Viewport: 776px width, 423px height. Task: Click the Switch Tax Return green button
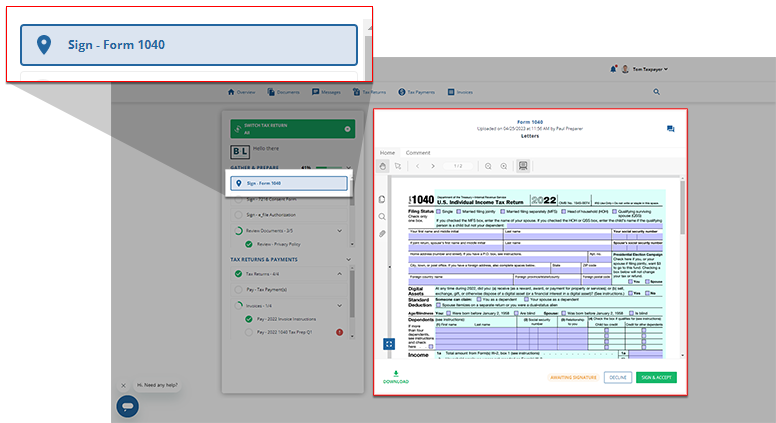click(292, 129)
